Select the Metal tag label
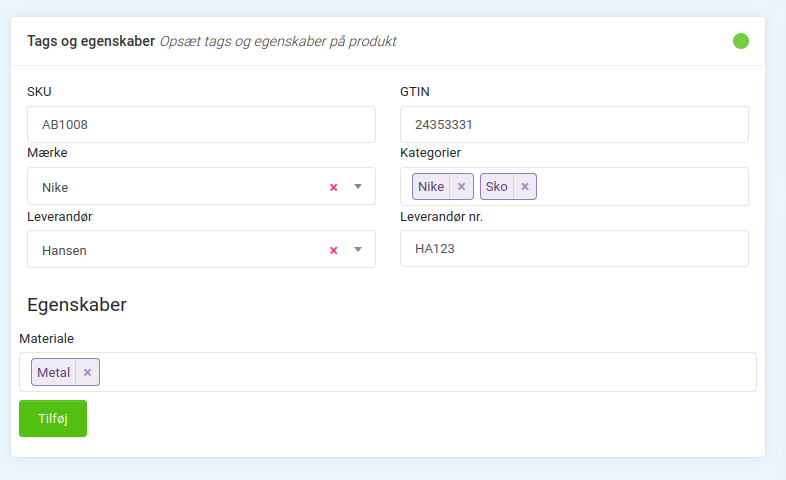 click(x=54, y=373)
